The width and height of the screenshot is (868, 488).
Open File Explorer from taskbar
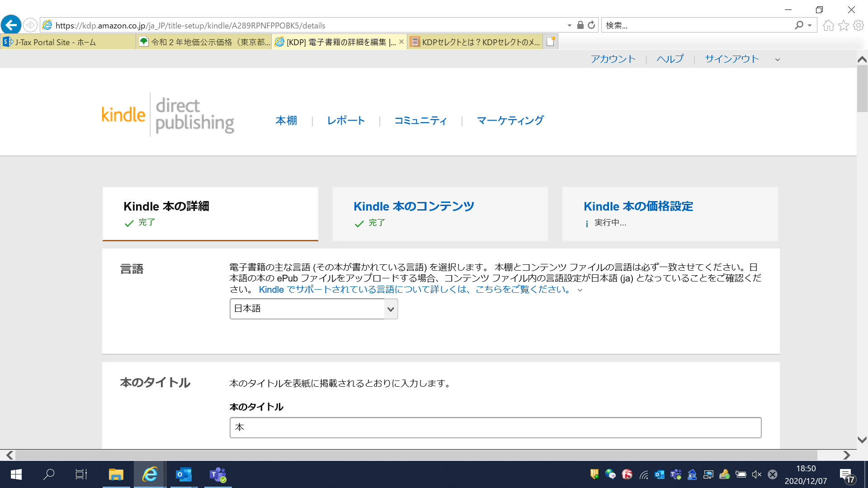coord(116,474)
